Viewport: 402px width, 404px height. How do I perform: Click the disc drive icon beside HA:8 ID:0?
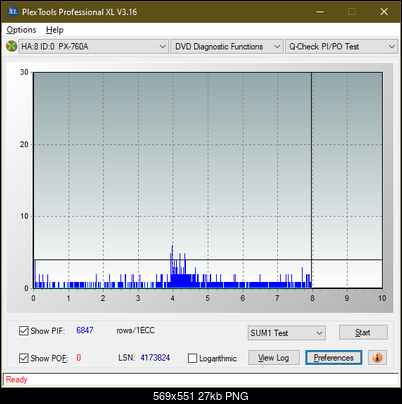[x=11, y=46]
